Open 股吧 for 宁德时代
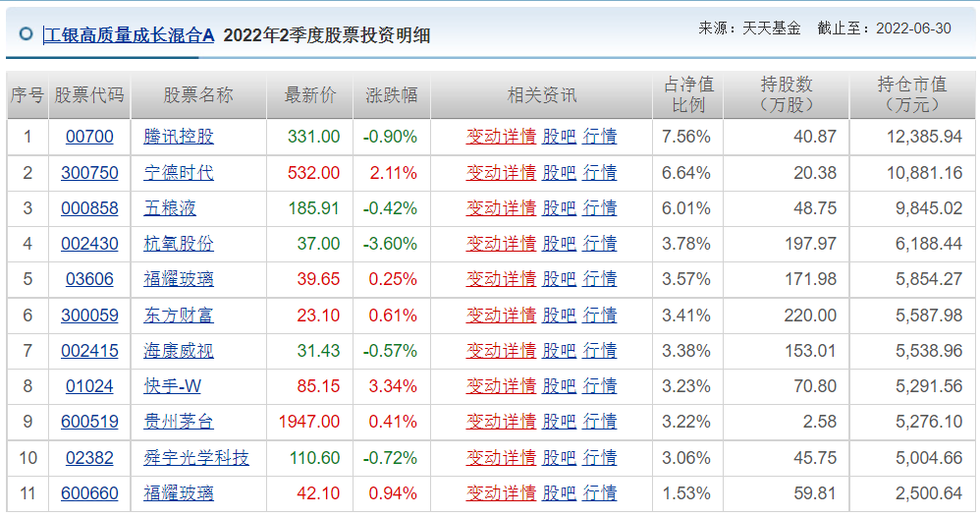Screen dimensions: 980x517 559,173
